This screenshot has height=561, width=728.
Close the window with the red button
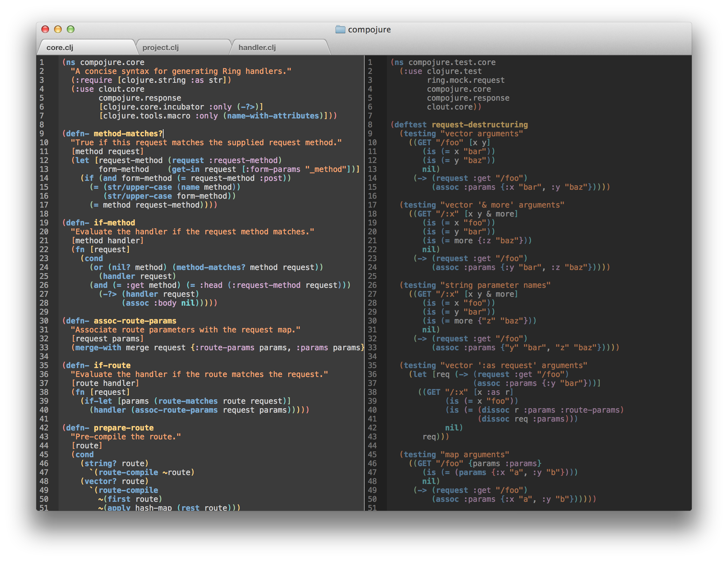point(45,29)
